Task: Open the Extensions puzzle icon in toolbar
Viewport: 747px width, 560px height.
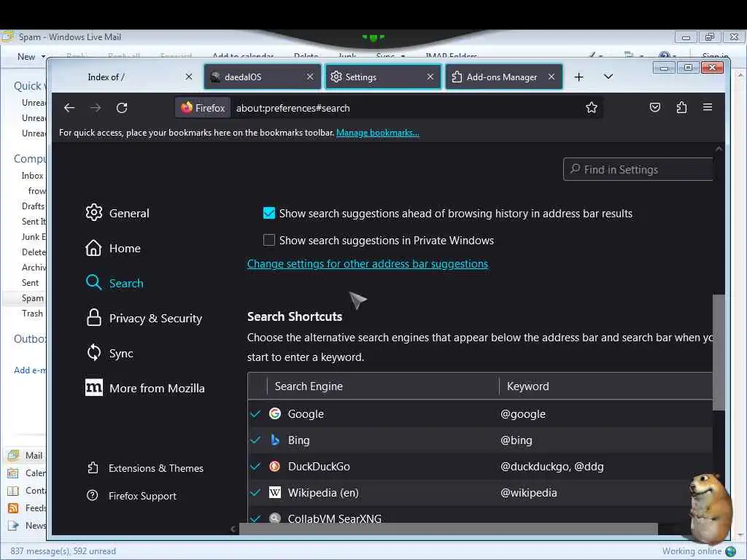Action: pyautogui.click(x=682, y=108)
